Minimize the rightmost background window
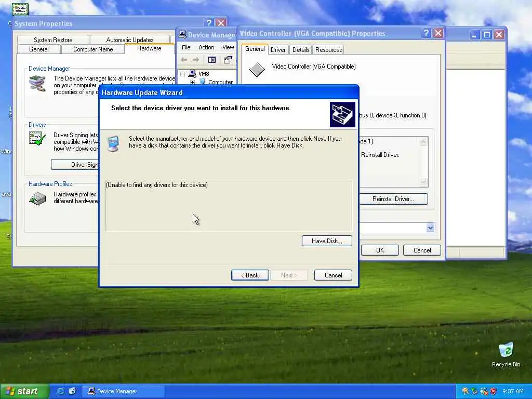Image resolution: width=532 pixels, height=399 pixels. click(x=475, y=35)
